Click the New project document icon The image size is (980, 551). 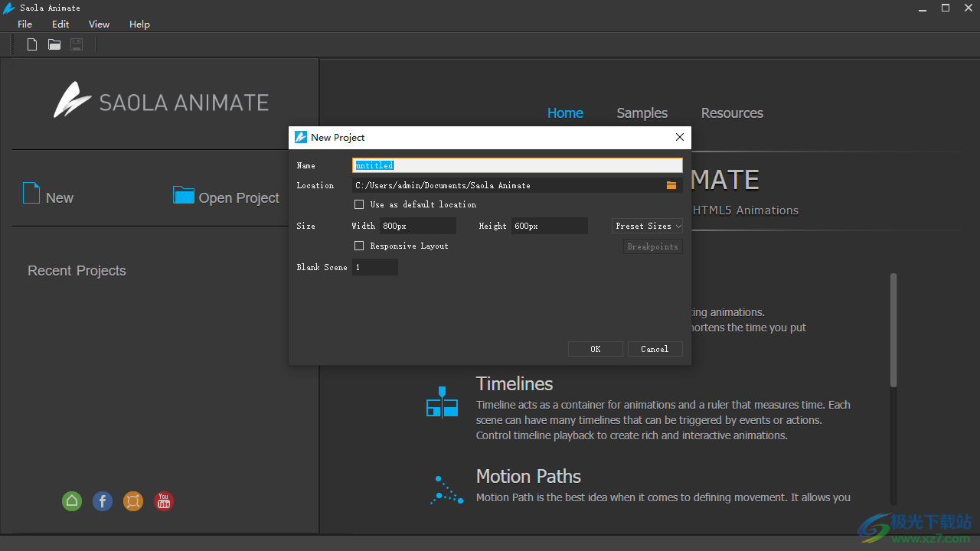point(31,194)
